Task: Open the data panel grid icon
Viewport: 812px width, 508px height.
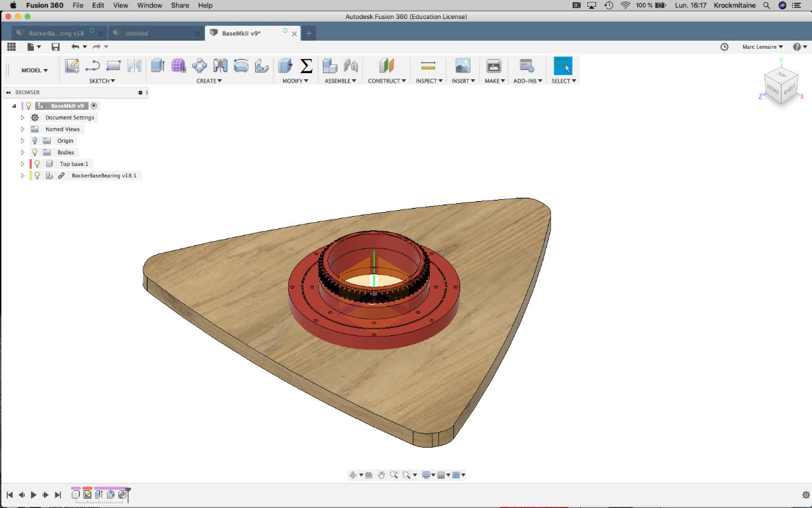Action: [x=11, y=47]
